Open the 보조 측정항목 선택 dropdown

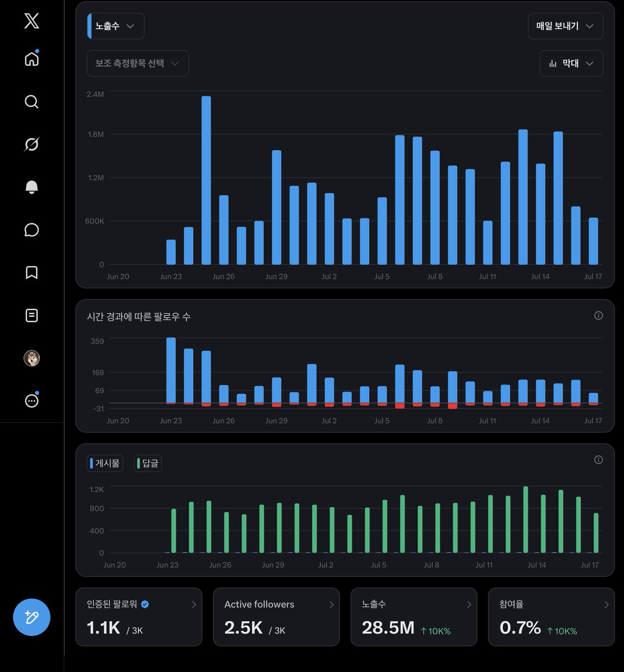[138, 63]
